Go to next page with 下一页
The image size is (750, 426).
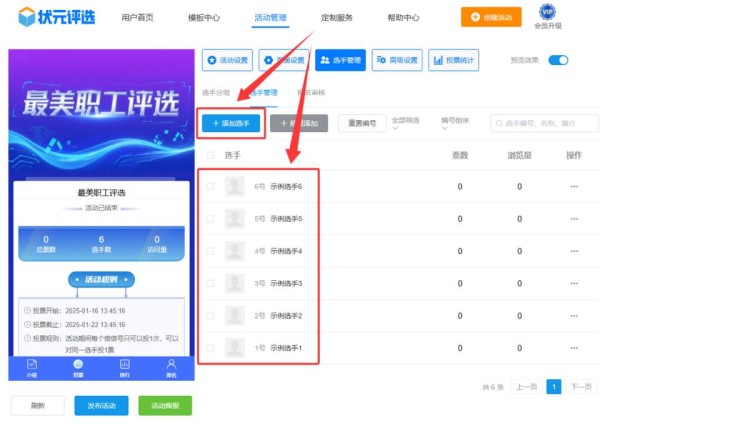[x=581, y=386]
